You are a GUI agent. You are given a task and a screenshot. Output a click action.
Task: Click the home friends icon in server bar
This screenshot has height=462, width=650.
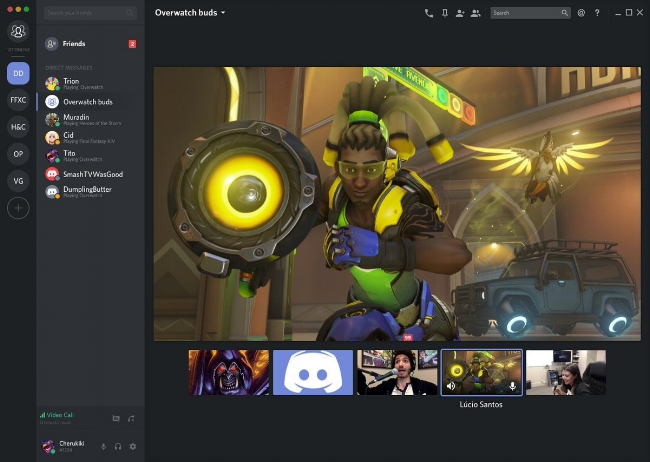click(18, 31)
